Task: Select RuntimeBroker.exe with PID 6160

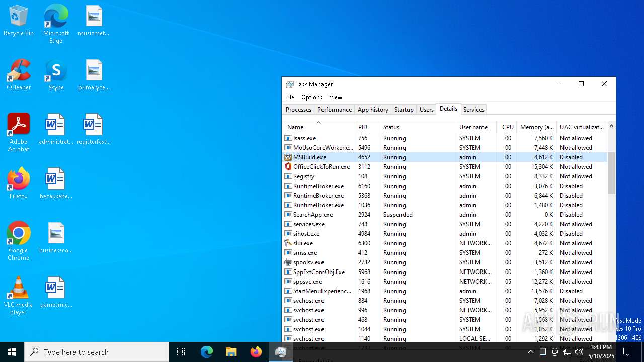Action: tap(445, 186)
